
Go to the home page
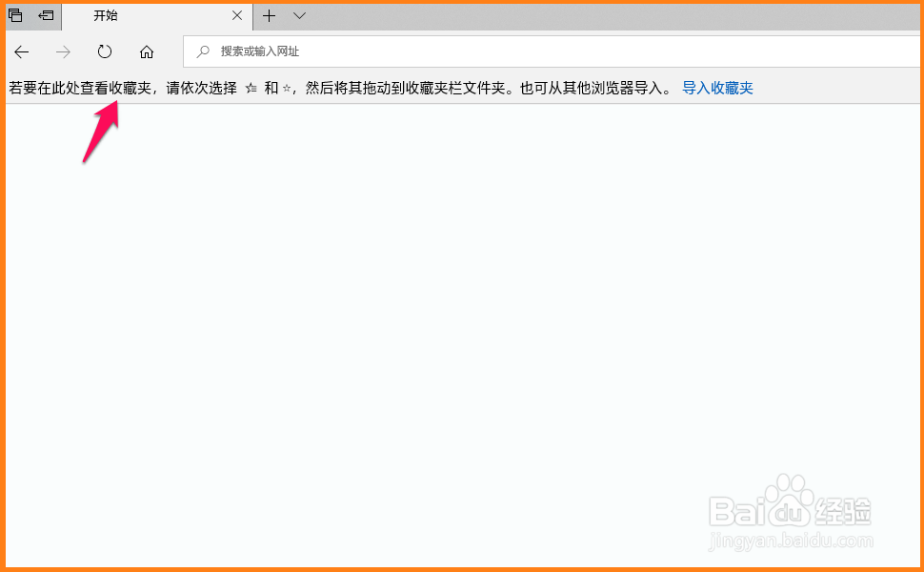point(146,51)
